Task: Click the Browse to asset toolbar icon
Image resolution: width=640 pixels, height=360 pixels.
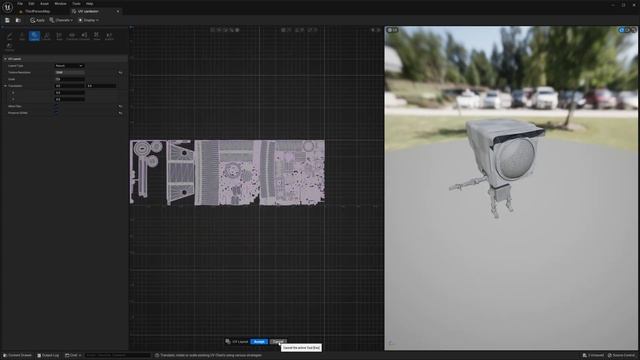Action: pyautogui.click(x=18, y=20)
